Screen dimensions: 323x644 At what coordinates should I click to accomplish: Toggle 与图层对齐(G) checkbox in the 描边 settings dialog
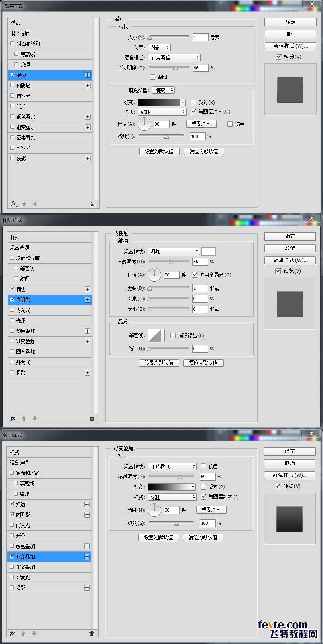pyautogui.click(x=193, y=112)
